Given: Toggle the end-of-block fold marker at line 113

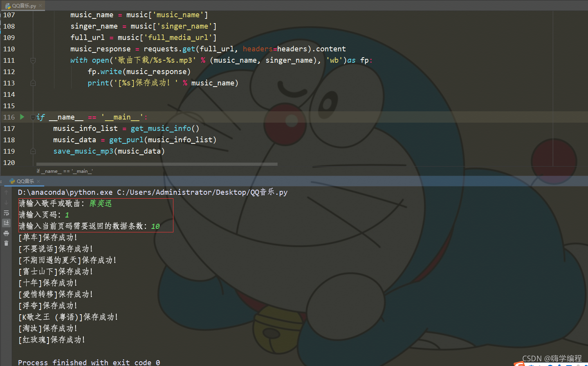Looking at the screenshot, I should click(33, 83).
